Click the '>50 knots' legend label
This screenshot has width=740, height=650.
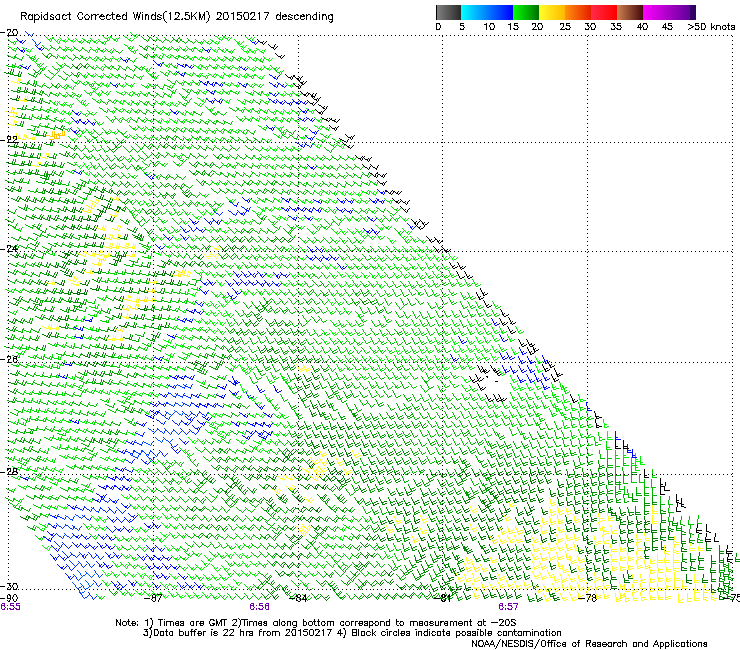tap(711, 27)
